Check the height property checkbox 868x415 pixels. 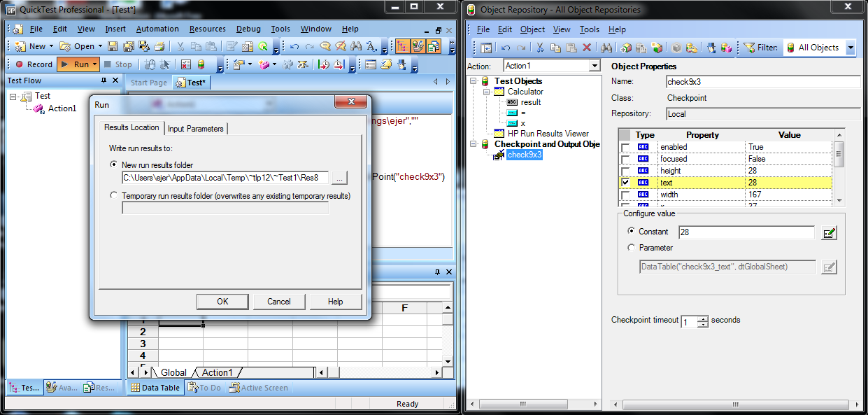click(x=625, y=171)
